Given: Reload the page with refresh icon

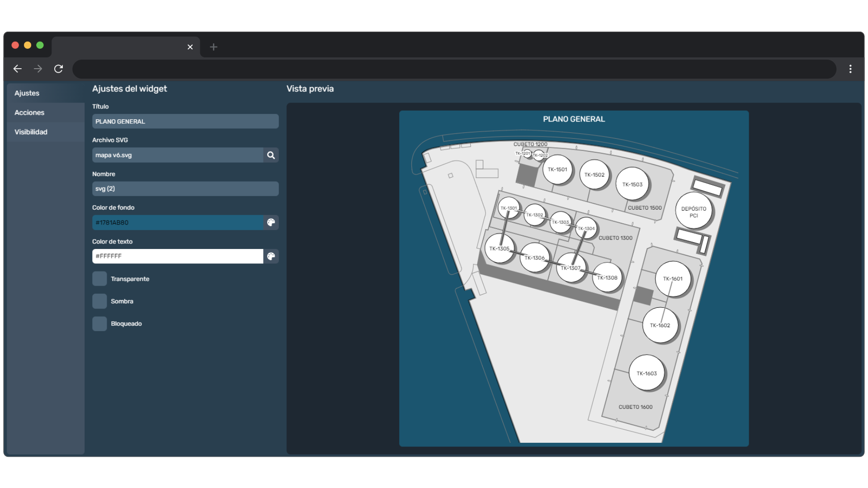Looking at the screenshot, I should coord(58,69).
